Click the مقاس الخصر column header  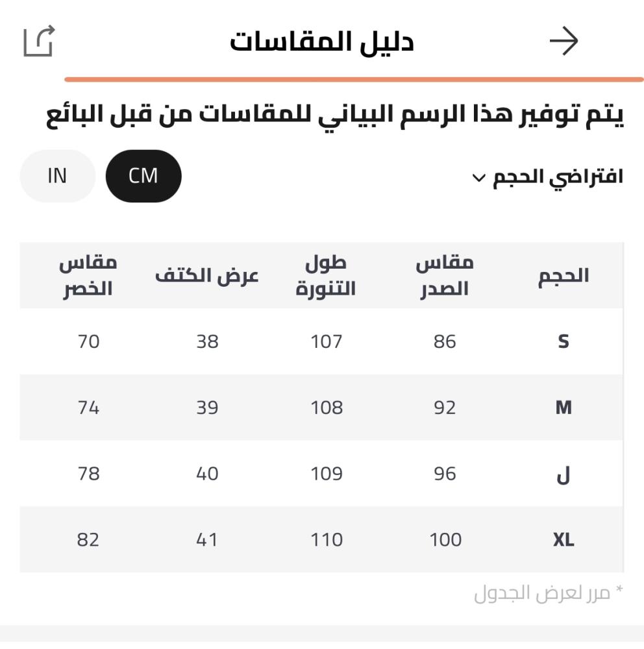pyautogui.click(x=88, y=276)
